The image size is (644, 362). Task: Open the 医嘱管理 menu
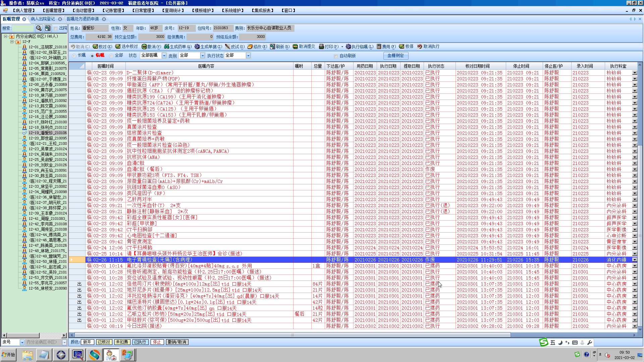pos(53,10)
